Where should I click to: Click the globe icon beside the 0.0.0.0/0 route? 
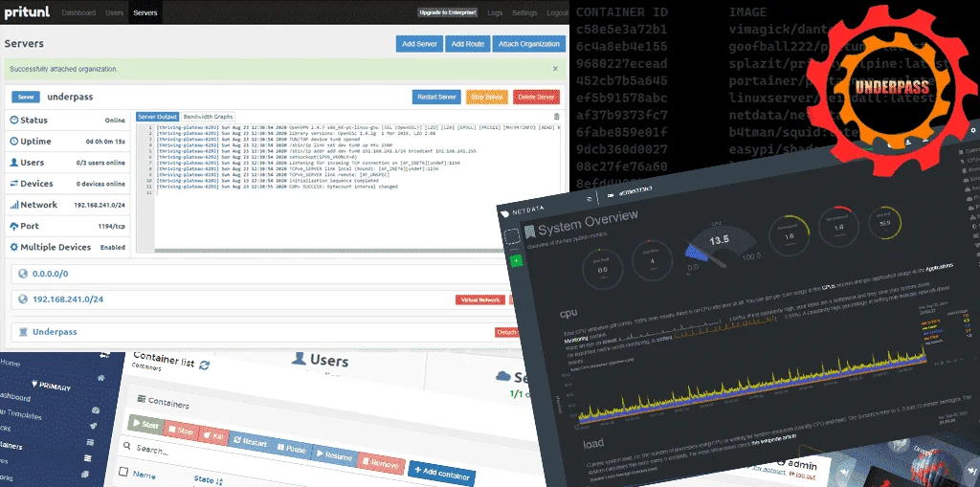23,274
